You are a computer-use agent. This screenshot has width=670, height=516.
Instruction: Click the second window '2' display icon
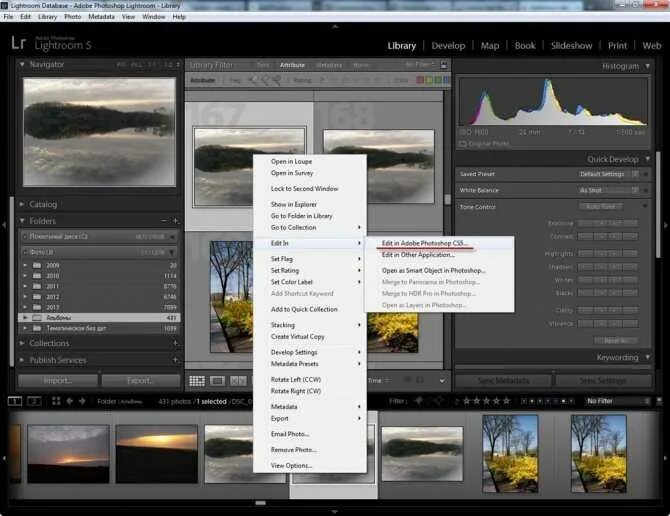coord(34,401)
